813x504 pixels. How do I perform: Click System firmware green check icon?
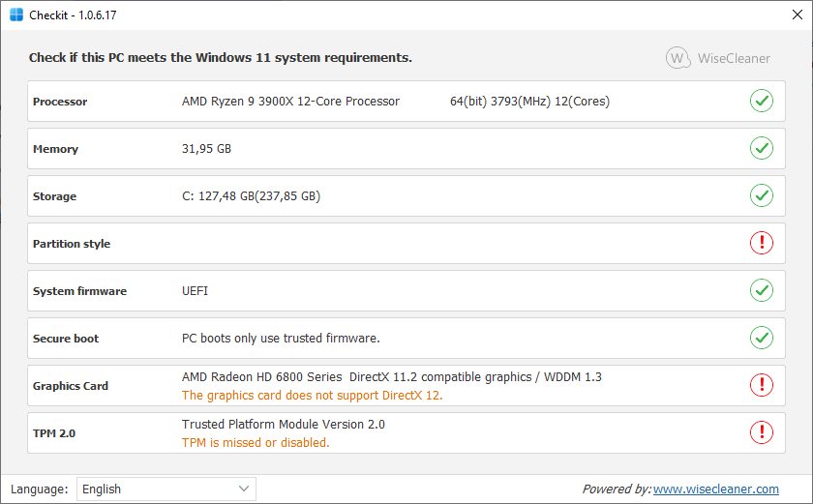762,290
